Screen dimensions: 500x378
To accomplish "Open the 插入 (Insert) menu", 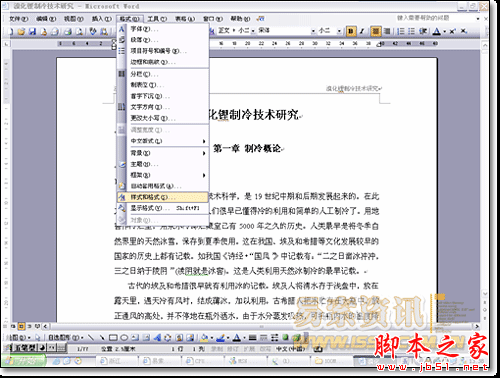I will pos(102,19).
